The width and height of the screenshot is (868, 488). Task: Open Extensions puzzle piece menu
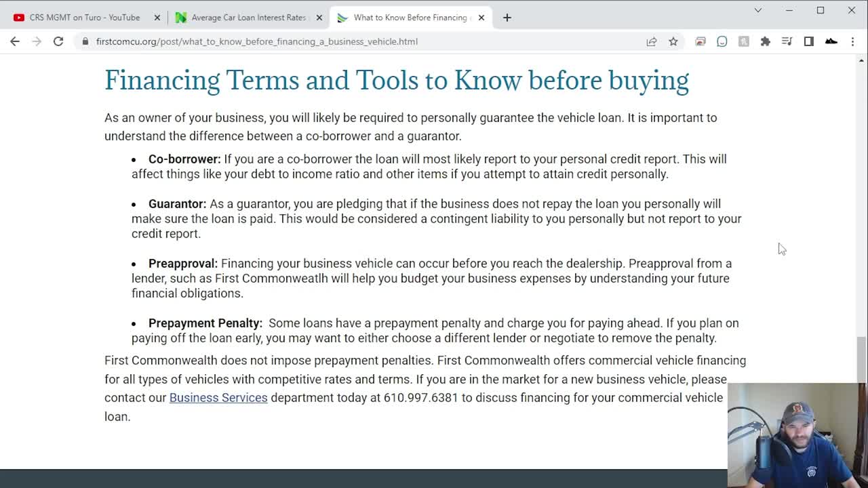766,41
